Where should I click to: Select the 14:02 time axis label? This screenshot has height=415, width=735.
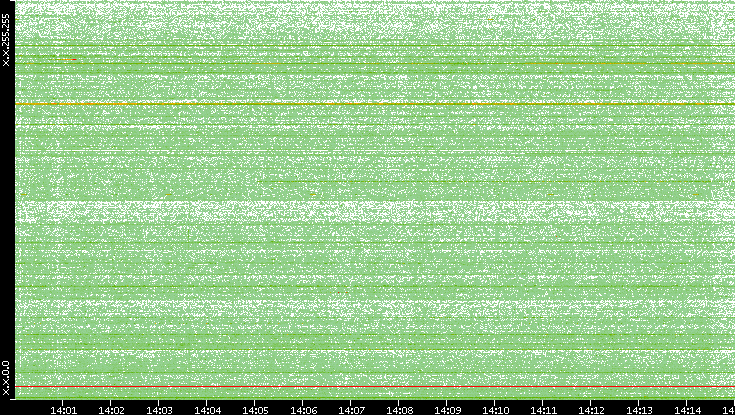click(x=111, y=410)
